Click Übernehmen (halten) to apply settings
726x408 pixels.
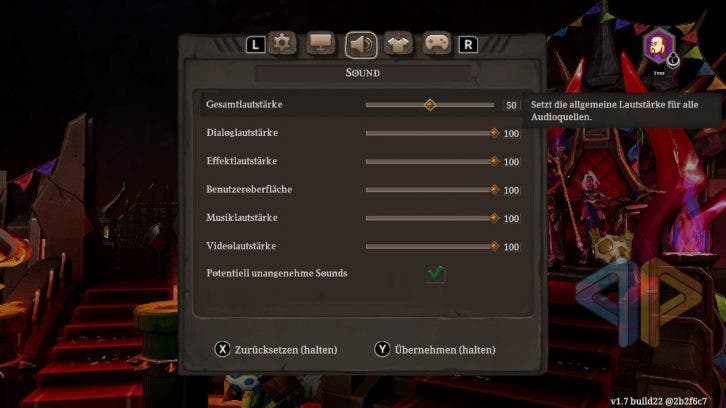[x=445, y=350]
